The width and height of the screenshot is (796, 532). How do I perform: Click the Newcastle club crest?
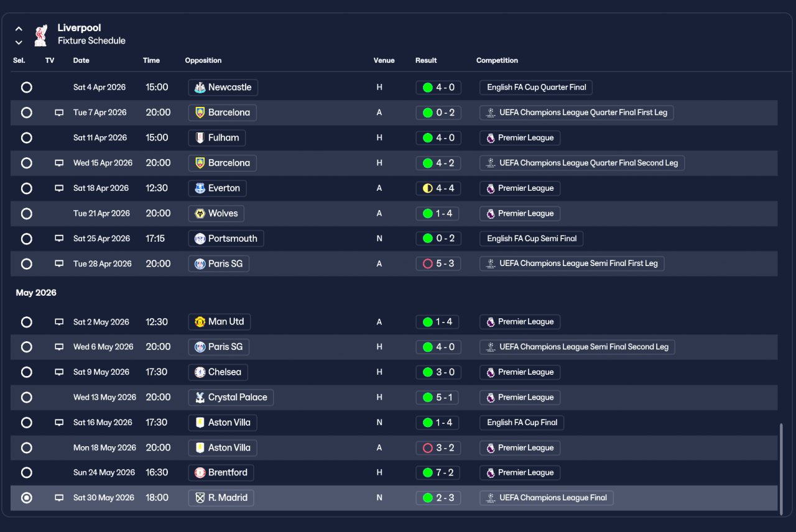200,88
